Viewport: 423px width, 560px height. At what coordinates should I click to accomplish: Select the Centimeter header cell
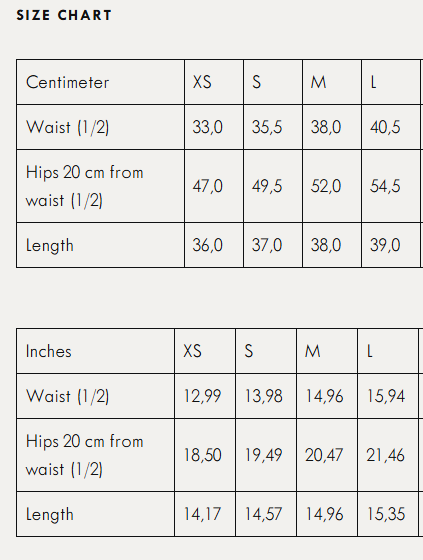pos(100,82)
